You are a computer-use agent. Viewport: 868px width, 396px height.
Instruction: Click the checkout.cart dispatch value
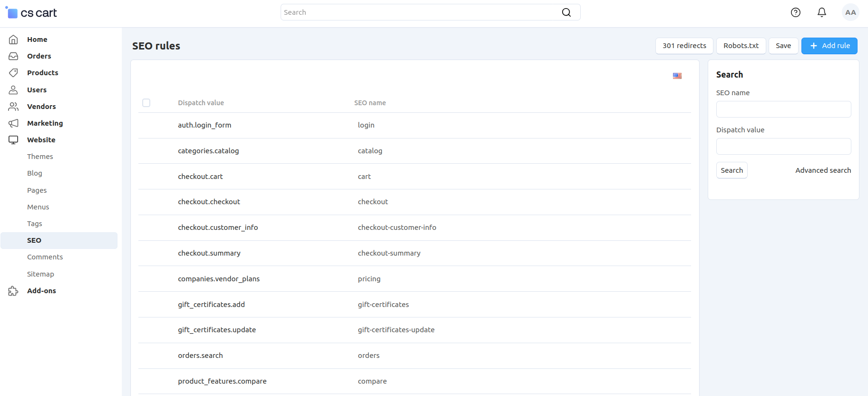(x=200, y=177)
